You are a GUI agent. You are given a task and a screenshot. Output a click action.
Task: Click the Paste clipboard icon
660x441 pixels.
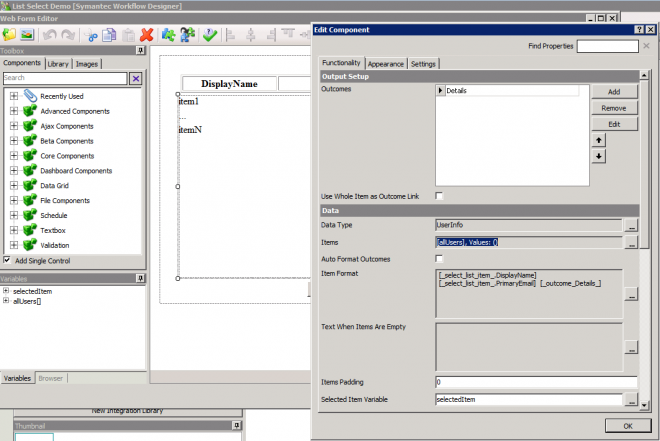(x=128, y=35)
